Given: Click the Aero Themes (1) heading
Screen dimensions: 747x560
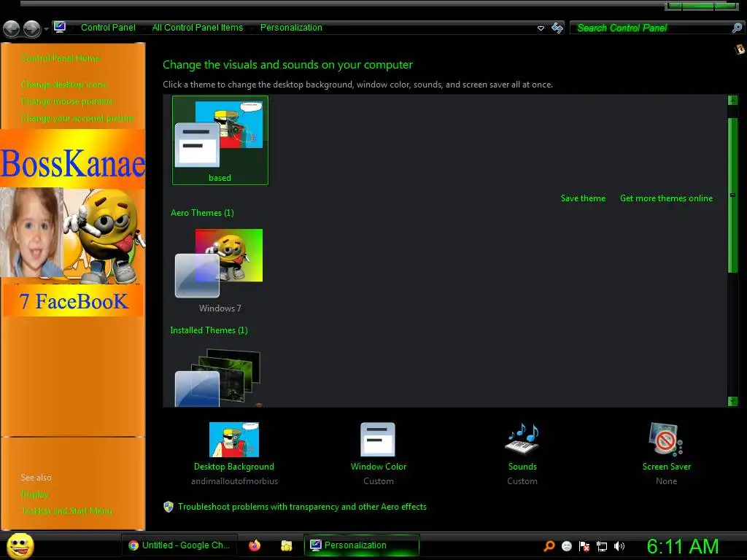Looking at the screenshot, I should point(202,213).
